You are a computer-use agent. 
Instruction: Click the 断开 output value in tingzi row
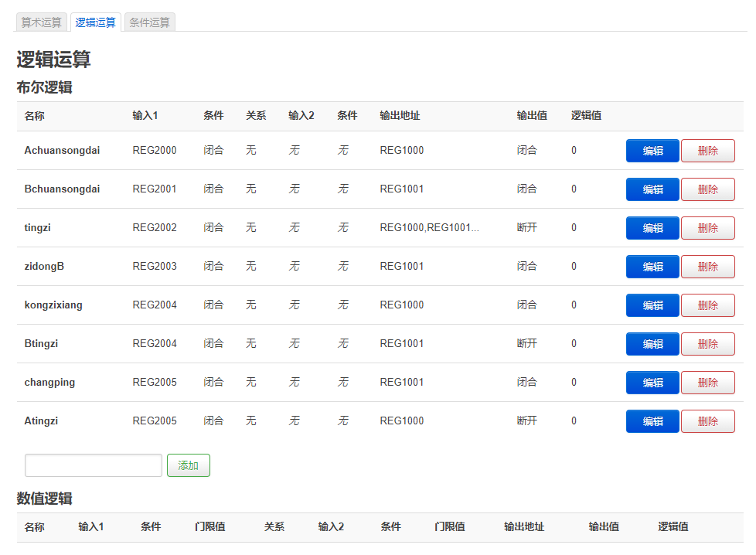coord(527,227)
